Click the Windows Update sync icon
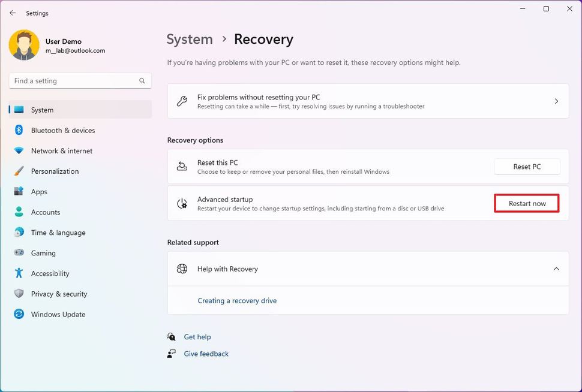The image size is (582, 392). [19, 314]
